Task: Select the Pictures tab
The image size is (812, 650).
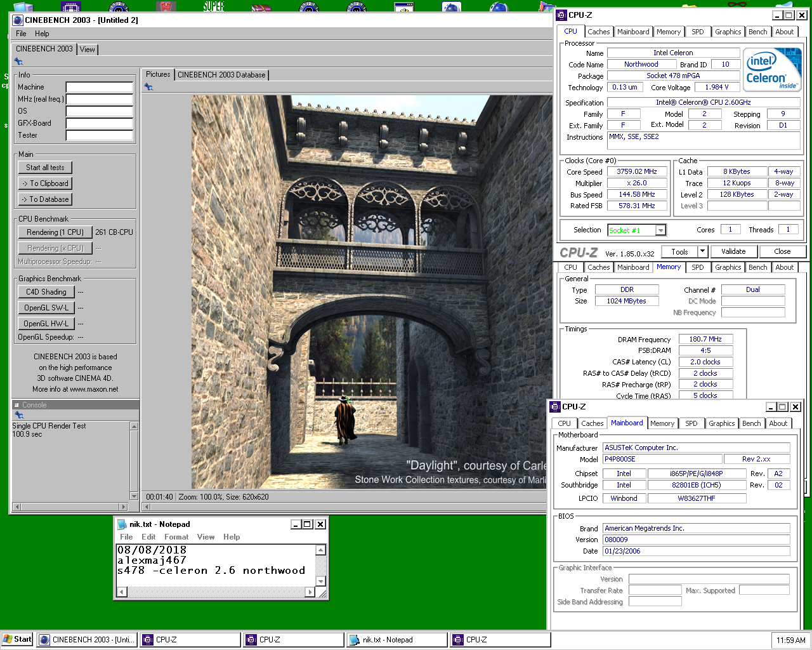Action: click(158, 74)
